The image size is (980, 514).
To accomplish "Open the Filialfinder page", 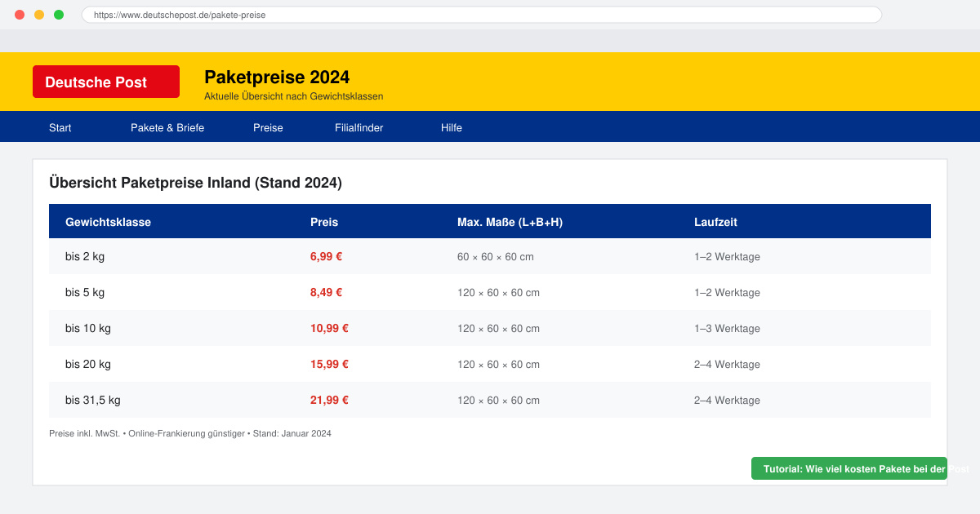I will (359, 128).
